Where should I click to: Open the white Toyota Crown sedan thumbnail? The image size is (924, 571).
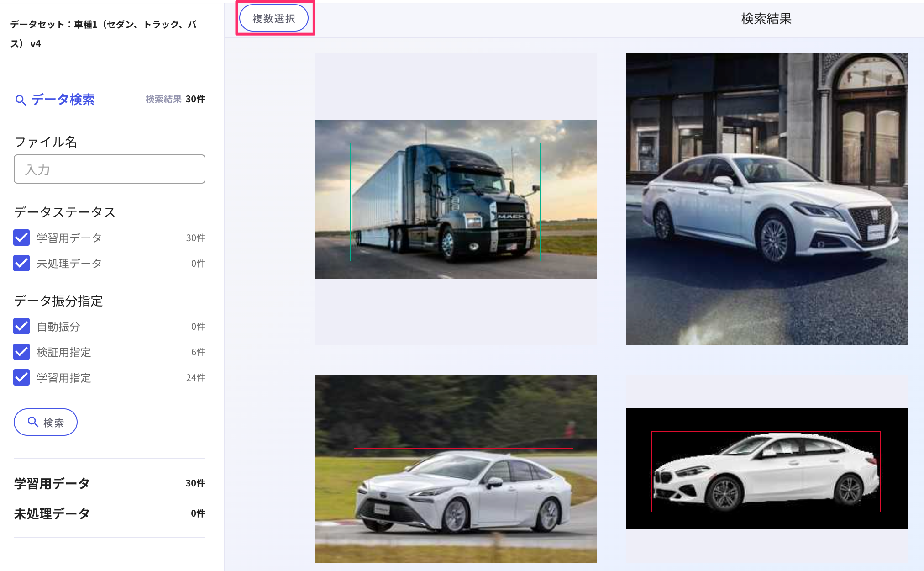tap(767, 199)
